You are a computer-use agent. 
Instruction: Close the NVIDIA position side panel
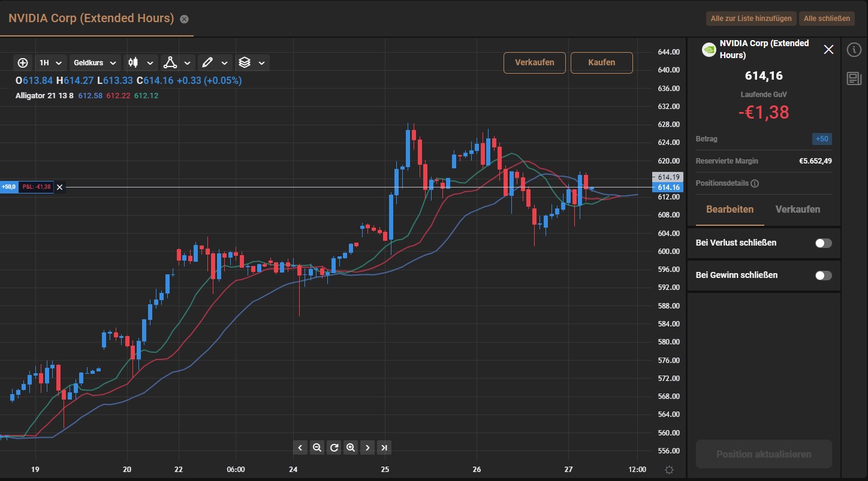828,49
